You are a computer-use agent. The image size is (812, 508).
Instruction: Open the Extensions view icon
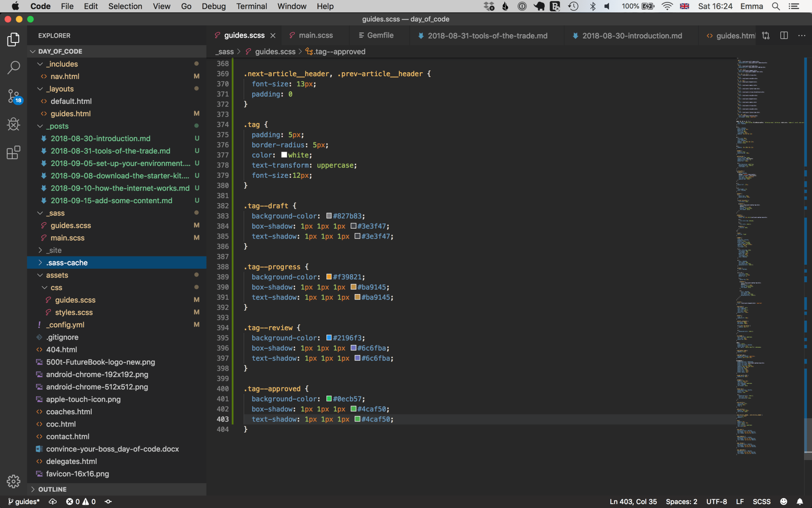point(13,152)
